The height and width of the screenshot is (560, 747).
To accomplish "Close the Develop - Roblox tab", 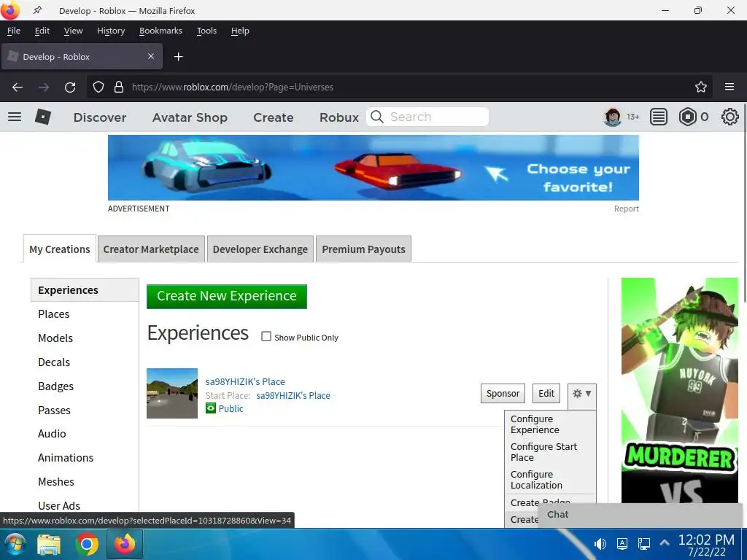I will [151, 57].
